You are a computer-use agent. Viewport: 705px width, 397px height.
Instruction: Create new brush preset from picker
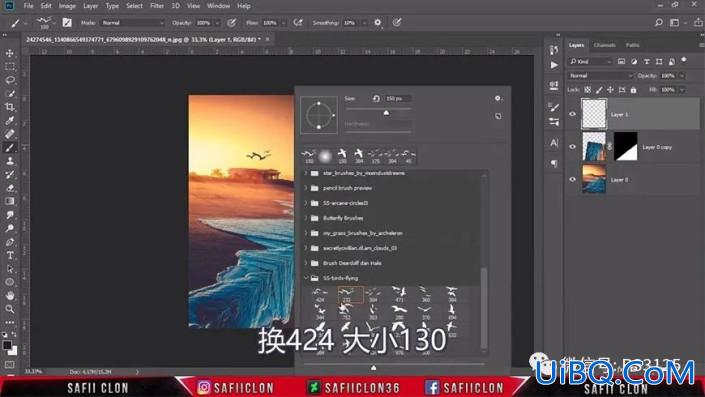pyautogui.click(x=498, y=116)
